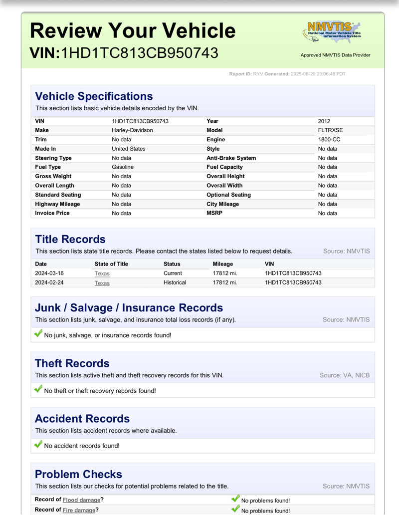
Task: Click the City Mileage label
Action: (223, 204)
